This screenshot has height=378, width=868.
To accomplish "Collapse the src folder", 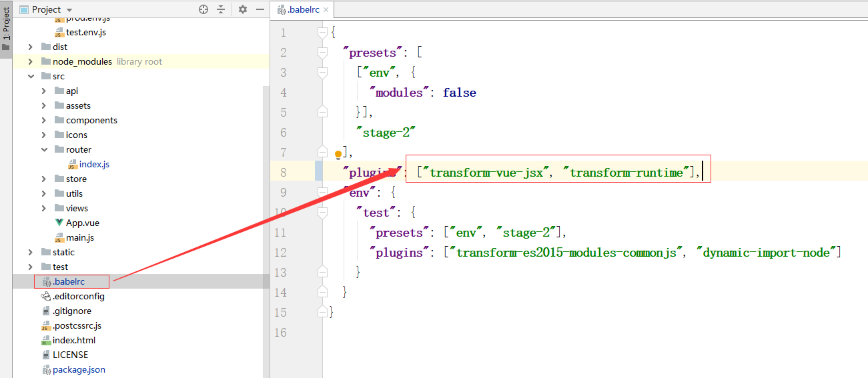I will click(30, 76).
